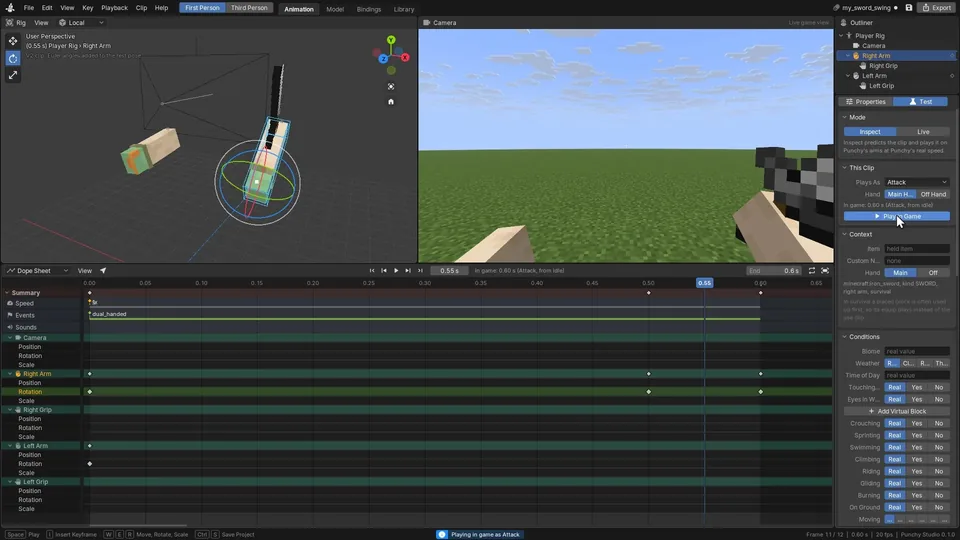
Task: Click the Export button
Action: tap(937, 8)
